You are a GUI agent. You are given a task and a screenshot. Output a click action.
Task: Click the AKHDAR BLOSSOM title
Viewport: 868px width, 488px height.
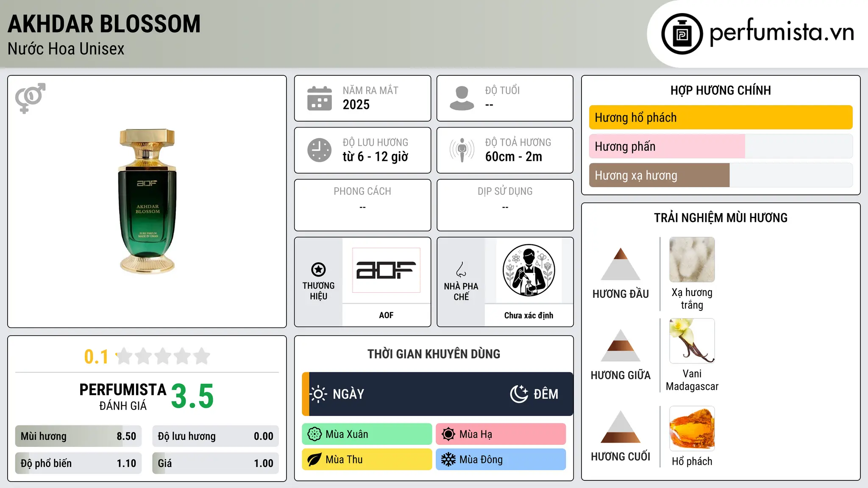click(104, 24)
